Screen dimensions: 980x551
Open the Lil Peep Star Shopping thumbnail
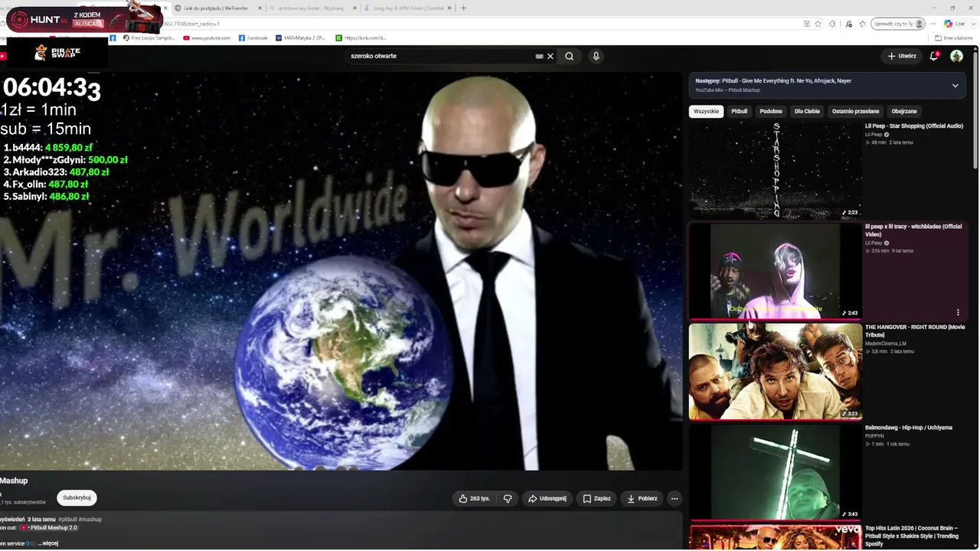pyautogui.click(x=775, y=171)
